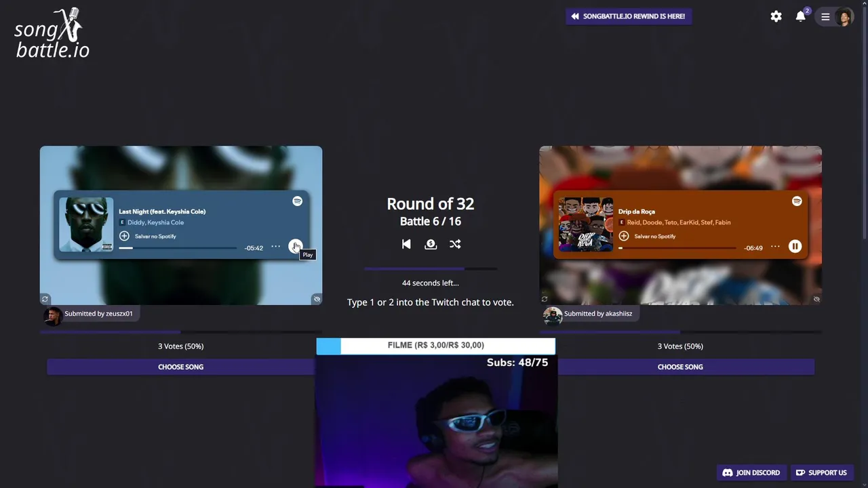This screenshot has height=488, width=868.
Task: Click the voting countdown progress bar
Action: (431, 269)
